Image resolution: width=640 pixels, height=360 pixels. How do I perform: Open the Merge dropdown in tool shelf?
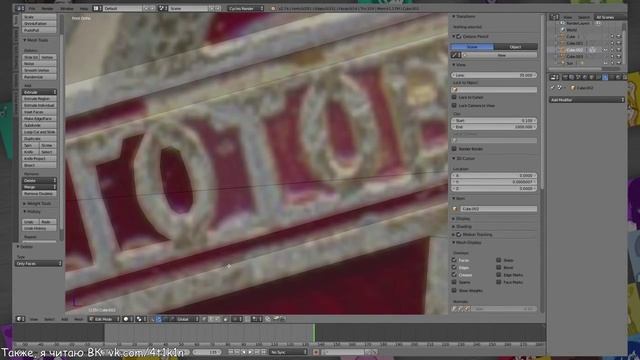point(39,187)
